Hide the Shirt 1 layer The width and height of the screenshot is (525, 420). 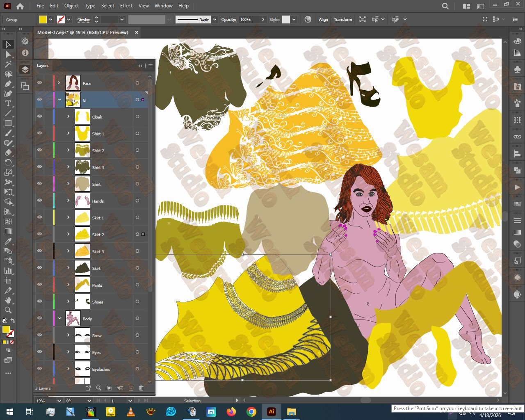(40, 133)
